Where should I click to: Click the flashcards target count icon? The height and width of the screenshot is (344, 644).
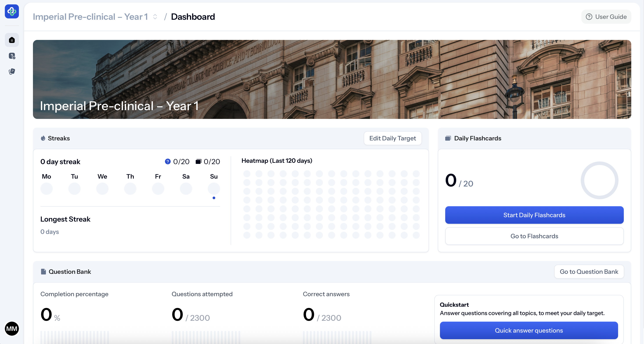pos(199,161)
